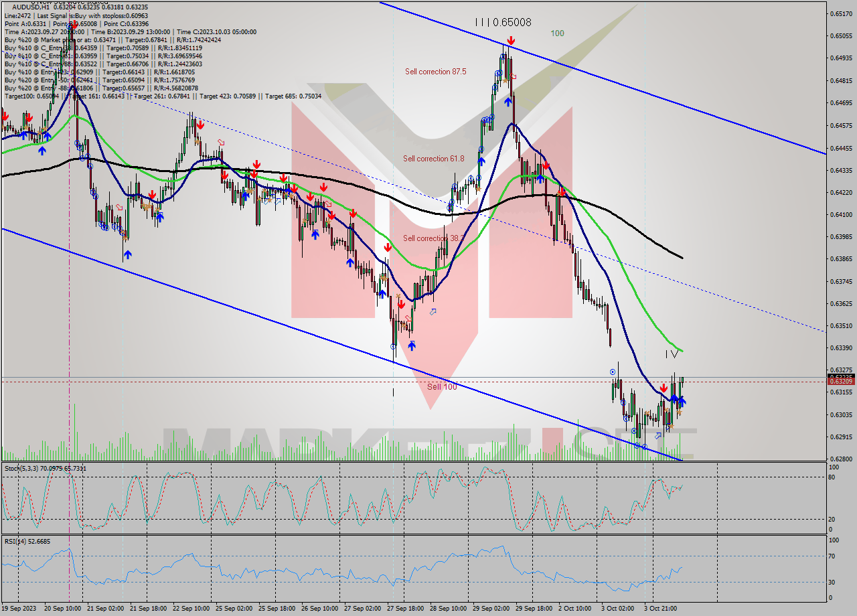
Task: Click the 'Time B:2023.09.29 13:00:00' entry
Action: tap(131, 31)
